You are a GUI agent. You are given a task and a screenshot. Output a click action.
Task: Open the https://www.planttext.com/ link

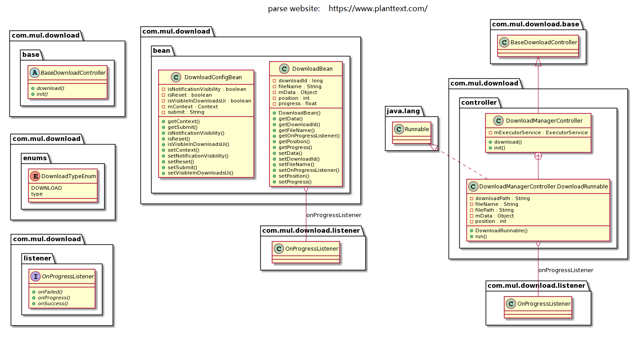click(x=378, y=9)
